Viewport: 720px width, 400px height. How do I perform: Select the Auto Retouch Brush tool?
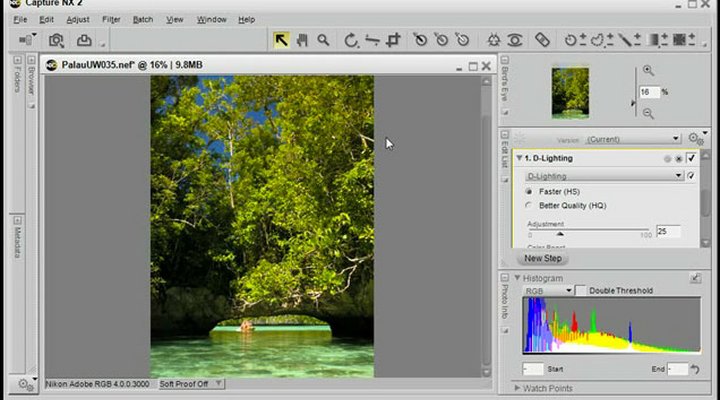(x=542, y=40)
